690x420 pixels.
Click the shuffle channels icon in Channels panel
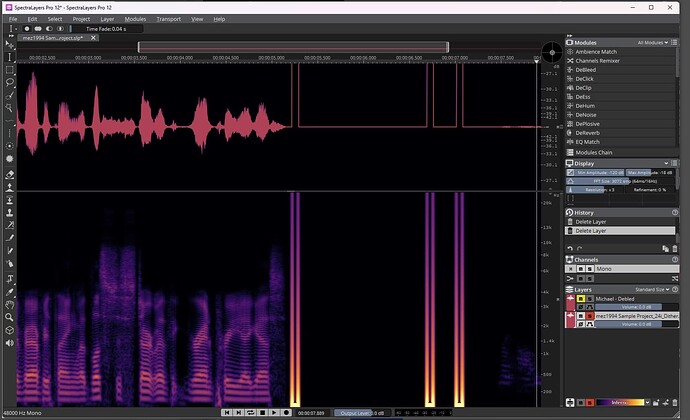pyautogui.click(x=675, y=279)
